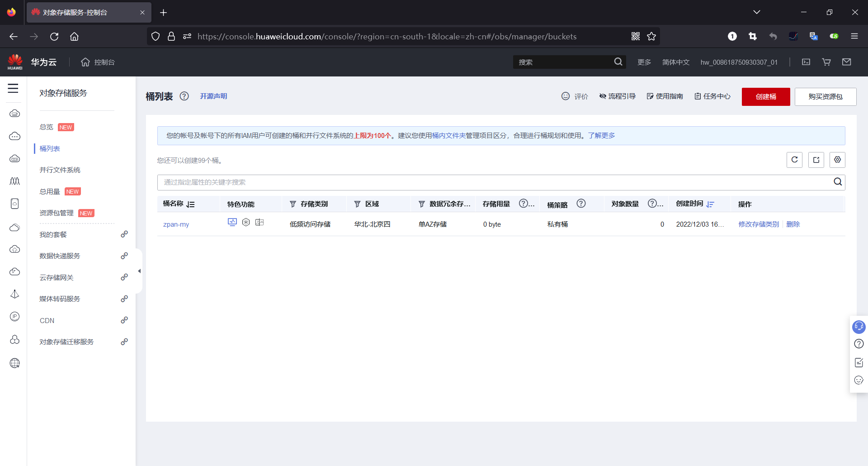Open the 开源声明 link
This screenshot has width=868, height=466.
213,96
